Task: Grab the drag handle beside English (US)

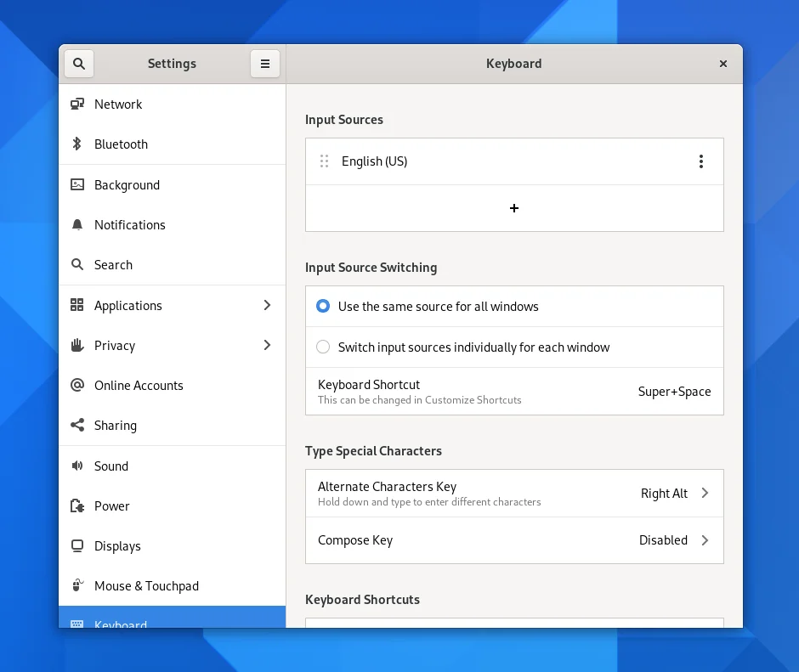Action: (x=324, y=161)
